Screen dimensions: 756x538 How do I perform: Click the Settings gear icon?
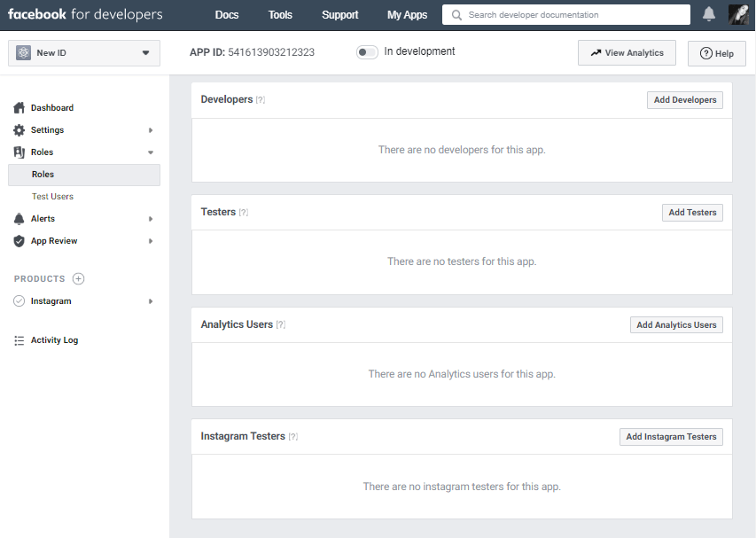pos(19,129)
